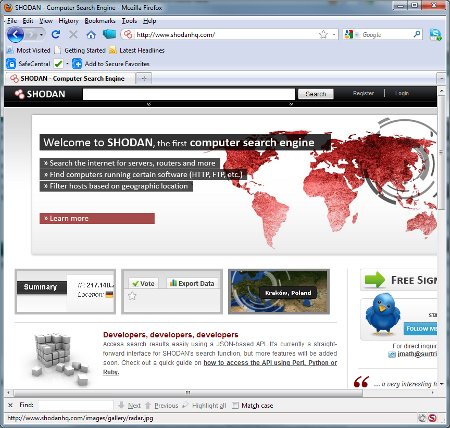Click the Login link
Viewport: 450px width, 428px height.
coord(402,93)
